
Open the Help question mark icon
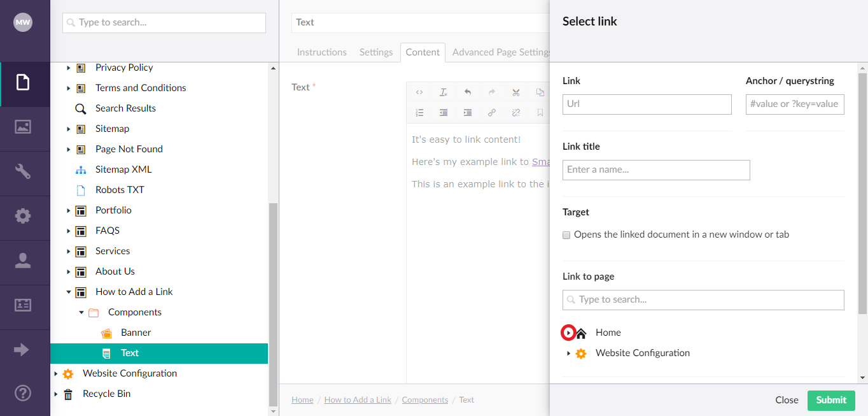tap(23, 393)
